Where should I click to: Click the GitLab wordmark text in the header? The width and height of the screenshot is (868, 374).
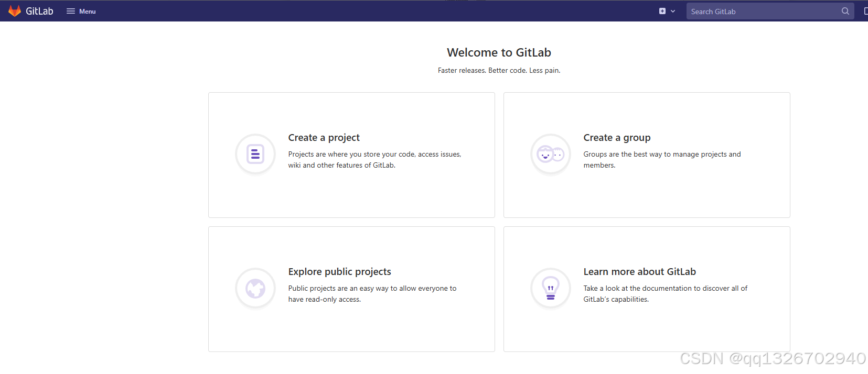pyautogui.click(x=39, y=11)
